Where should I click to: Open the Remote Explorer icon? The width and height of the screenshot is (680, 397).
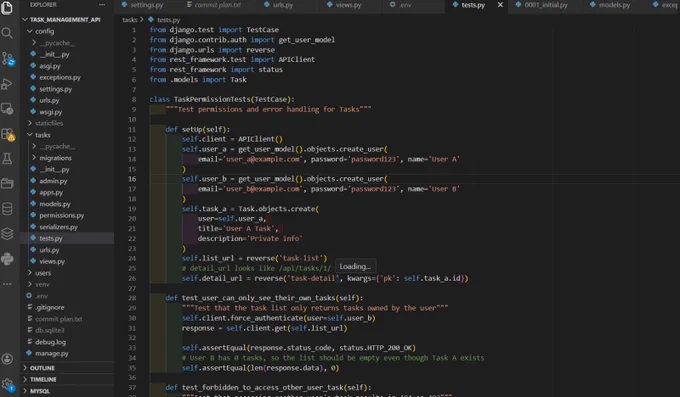click(7, 109)
